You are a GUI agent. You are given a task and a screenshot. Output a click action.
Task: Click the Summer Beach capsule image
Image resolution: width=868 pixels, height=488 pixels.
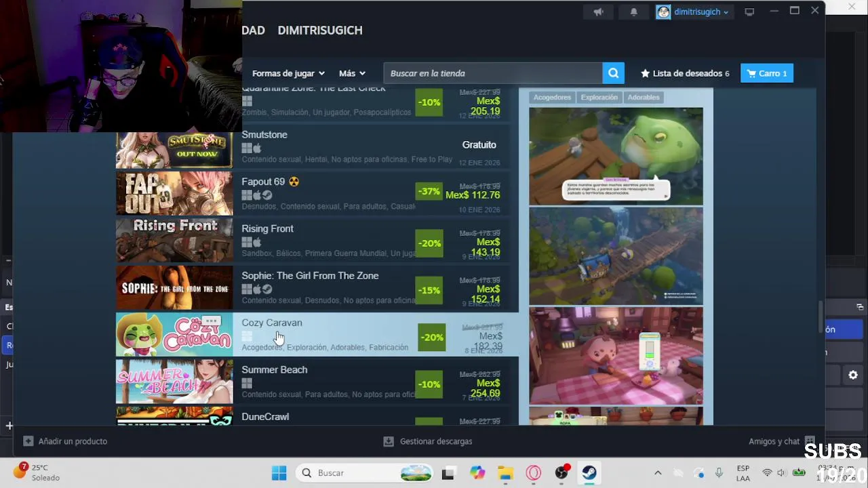[x=174, y=382]
